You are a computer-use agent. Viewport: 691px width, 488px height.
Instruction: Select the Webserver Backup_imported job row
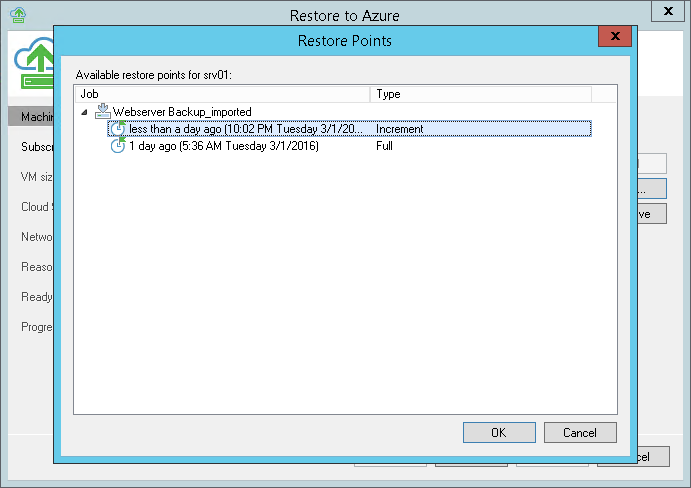click(x=182, y=112)
